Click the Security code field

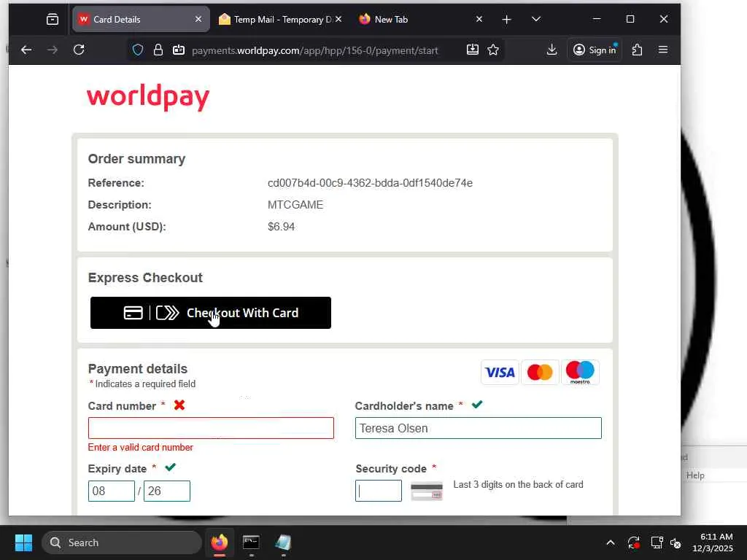tap(379, 491)
